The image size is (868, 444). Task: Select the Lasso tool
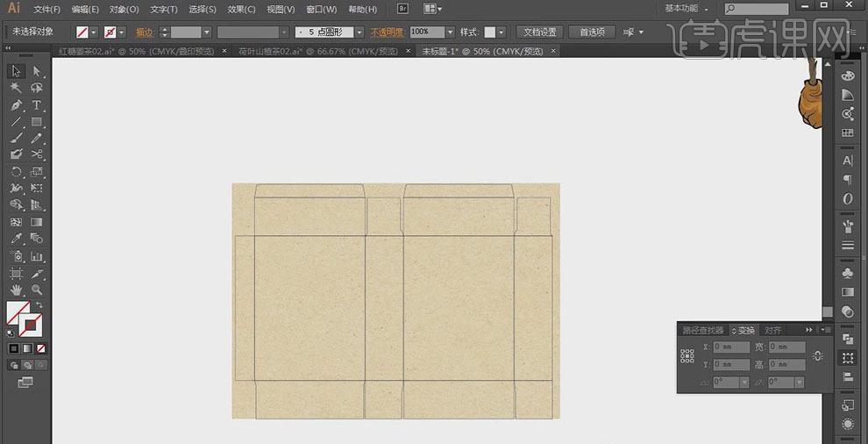(x=37, y=88)
